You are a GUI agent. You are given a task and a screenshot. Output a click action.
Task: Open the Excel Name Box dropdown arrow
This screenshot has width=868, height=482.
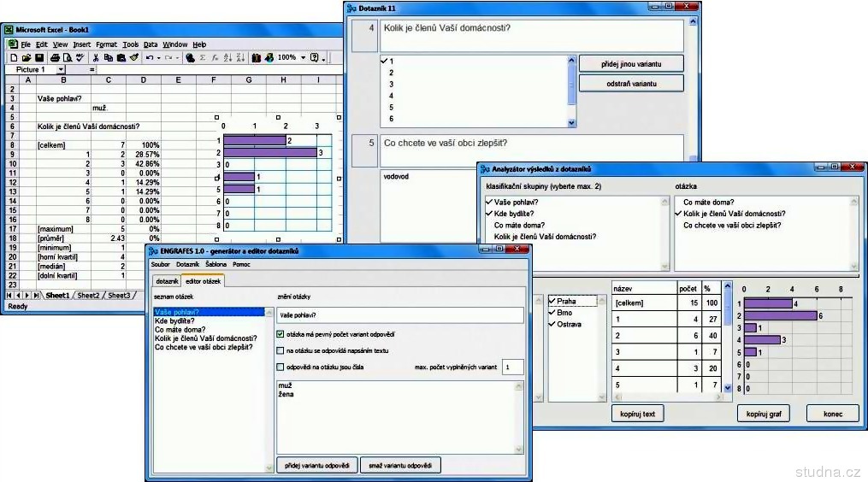point(61,70)
